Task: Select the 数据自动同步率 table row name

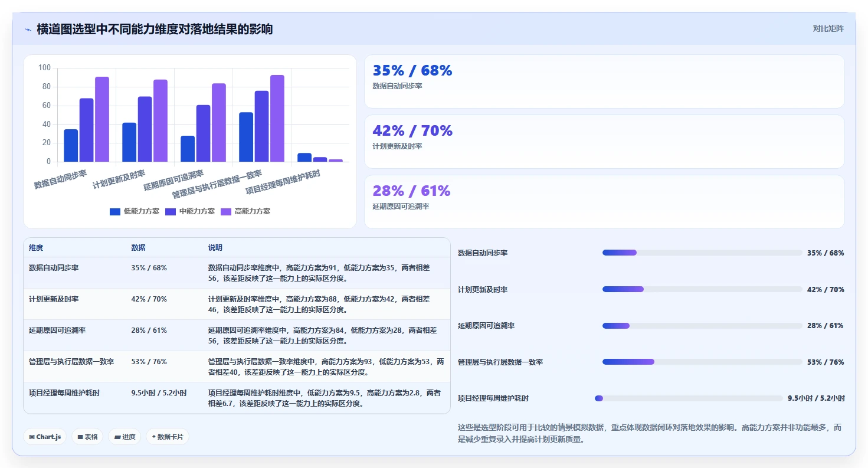Action: point(54,268)
